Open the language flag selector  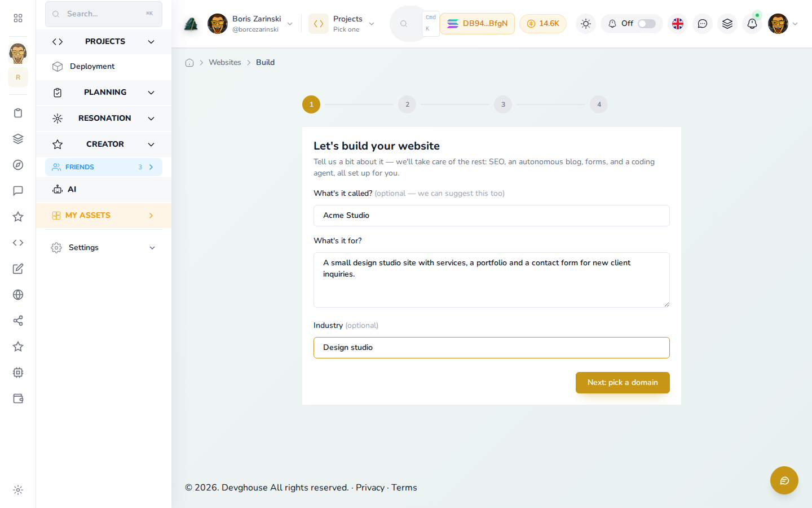pos(678,24)
